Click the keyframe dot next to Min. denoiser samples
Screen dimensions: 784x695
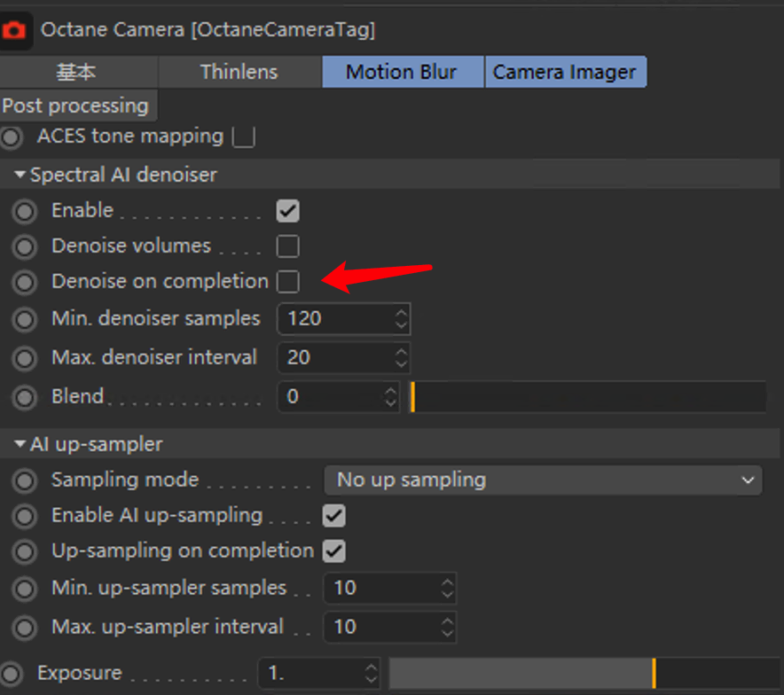pos(25,319)
